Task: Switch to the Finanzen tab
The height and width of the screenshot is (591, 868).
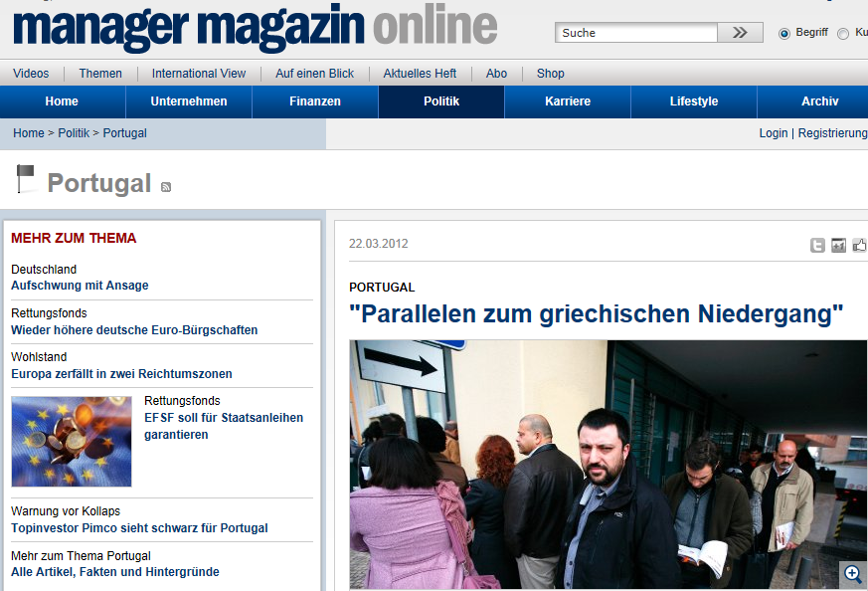Action: coord(315,101)
